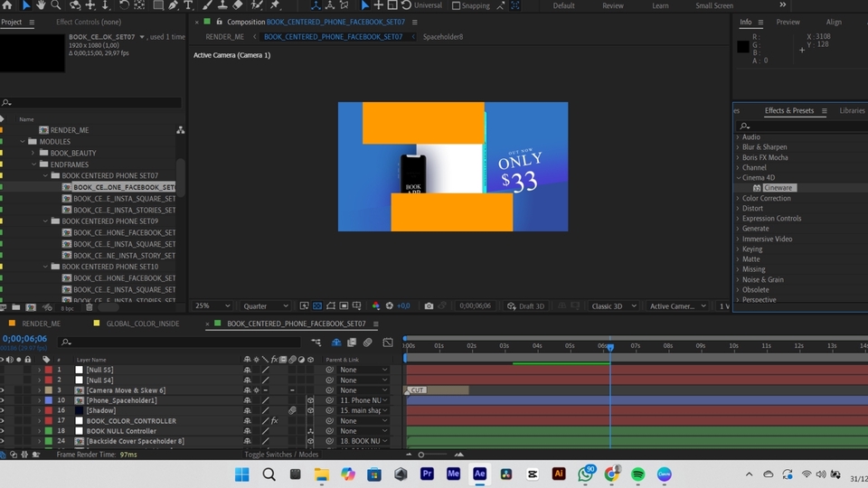Toggle mask and shape path visibility icon
The height and width of the screenshot is (488, 868).
pos(331,306)
